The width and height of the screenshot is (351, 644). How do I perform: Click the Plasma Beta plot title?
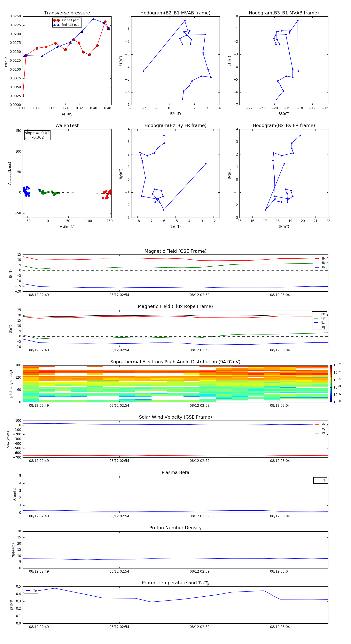[175, 472]
